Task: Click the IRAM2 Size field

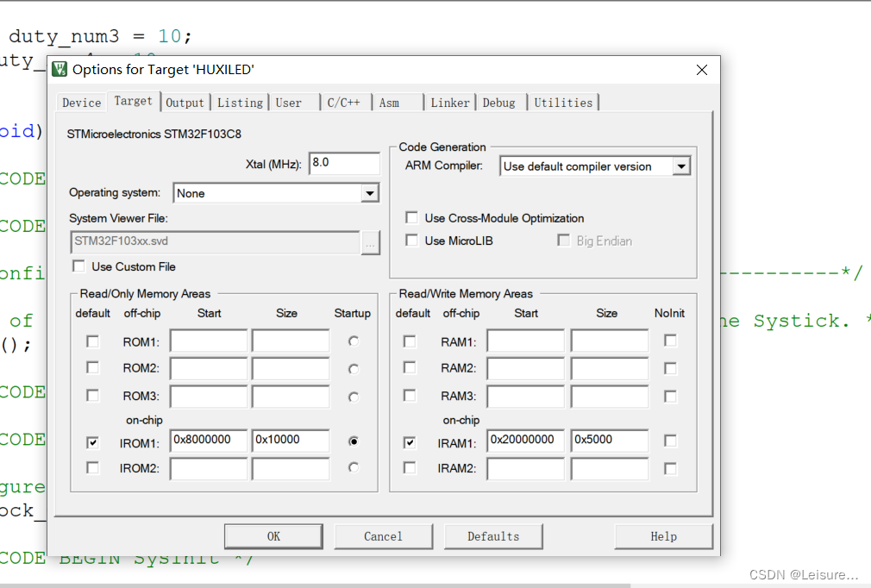Action: 610,469
